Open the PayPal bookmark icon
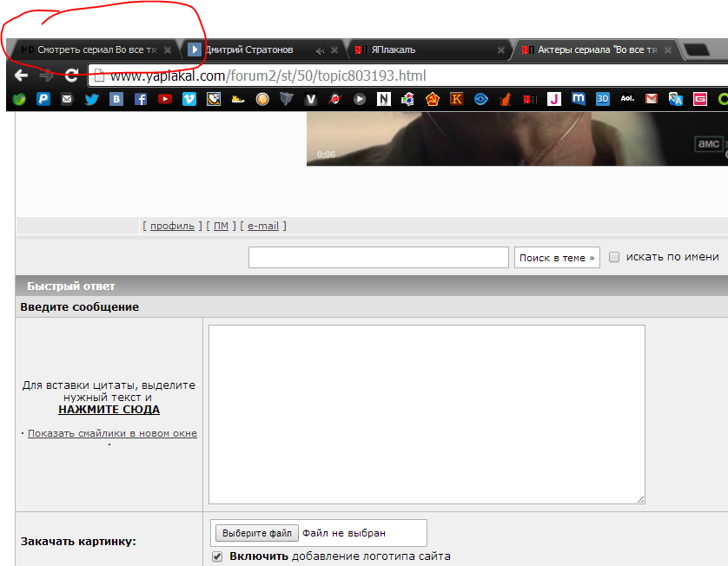The image size is (728, 566). pyautogui.click(x=43, y=99)
